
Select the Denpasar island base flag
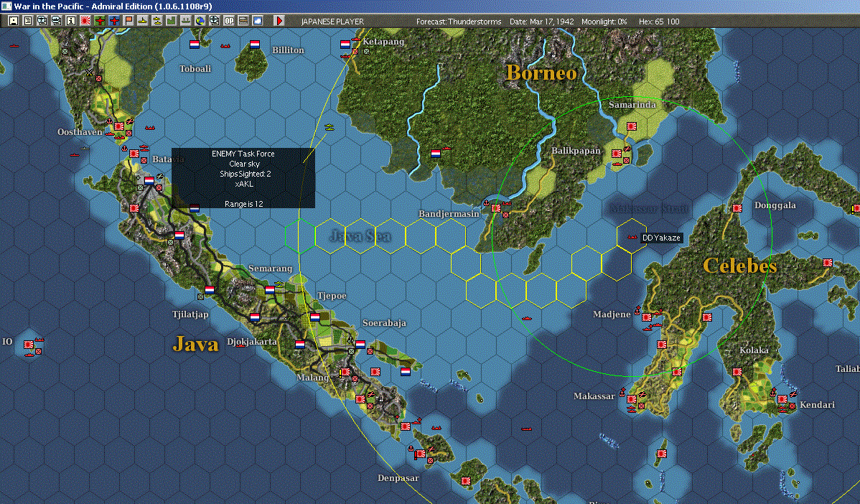(x=421, y=454)
